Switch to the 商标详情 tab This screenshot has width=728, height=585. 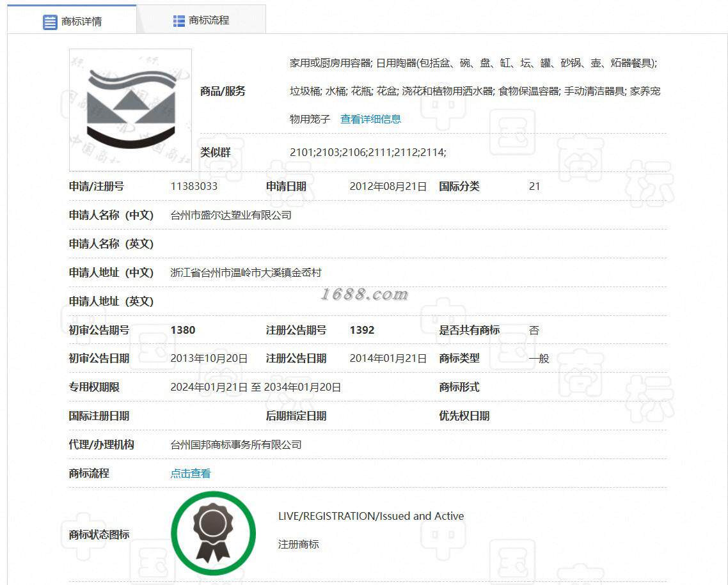72,19
